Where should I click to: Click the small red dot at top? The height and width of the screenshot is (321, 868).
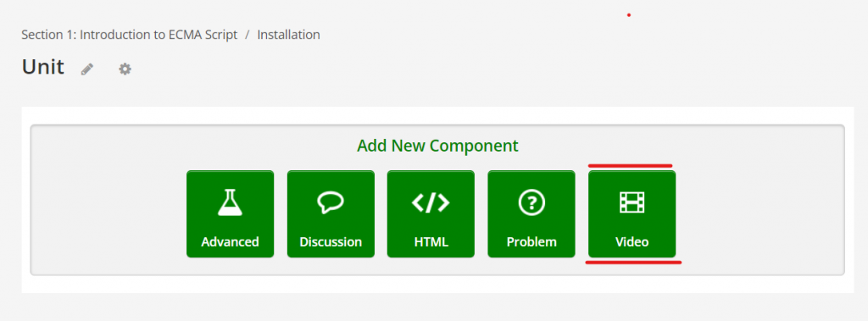pyautogui.click(x=629, y=15)
